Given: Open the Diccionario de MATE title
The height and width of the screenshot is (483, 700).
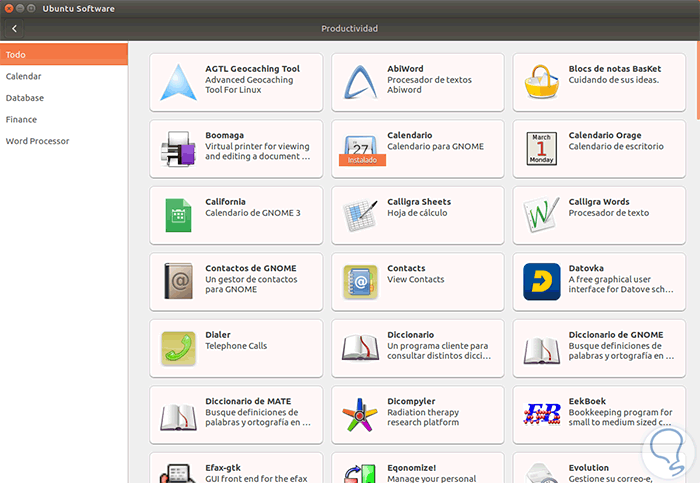Looking at the screenshot, I should (248, 401).
